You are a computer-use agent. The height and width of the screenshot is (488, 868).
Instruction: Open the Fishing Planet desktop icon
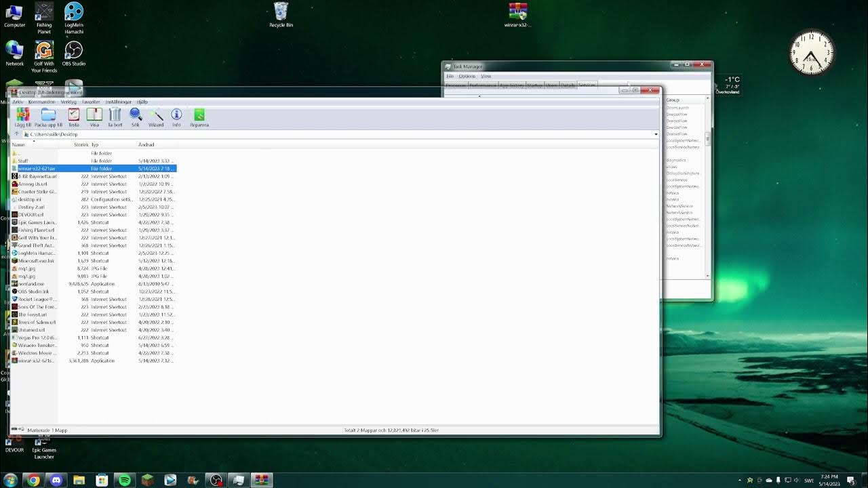tap(44, 18)
